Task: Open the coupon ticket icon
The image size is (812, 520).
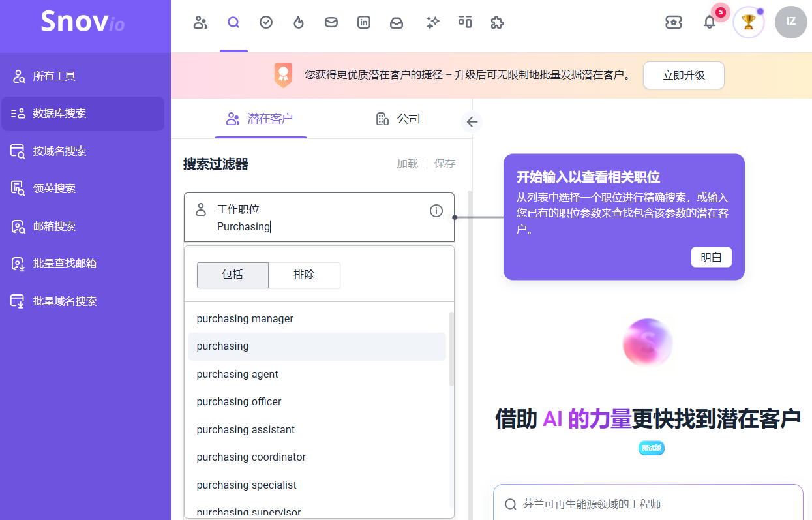Action: click(x=674, y=22)
